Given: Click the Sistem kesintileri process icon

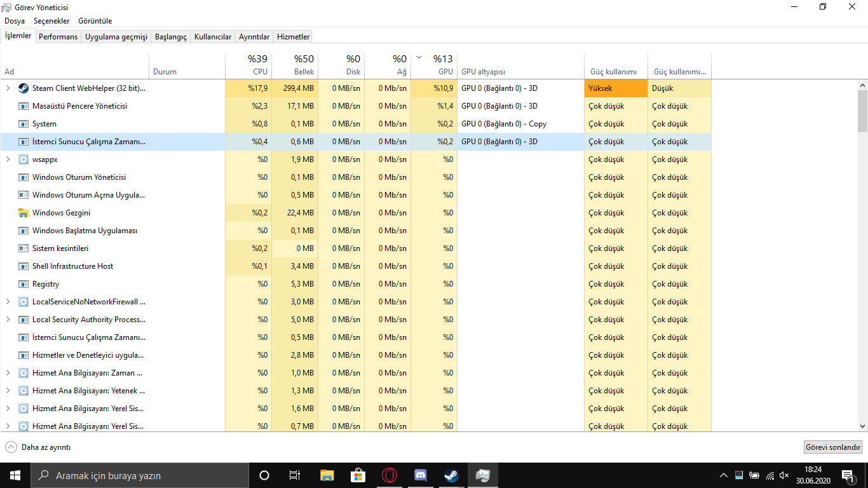Looking at the screenshot, I should [24, 248].
